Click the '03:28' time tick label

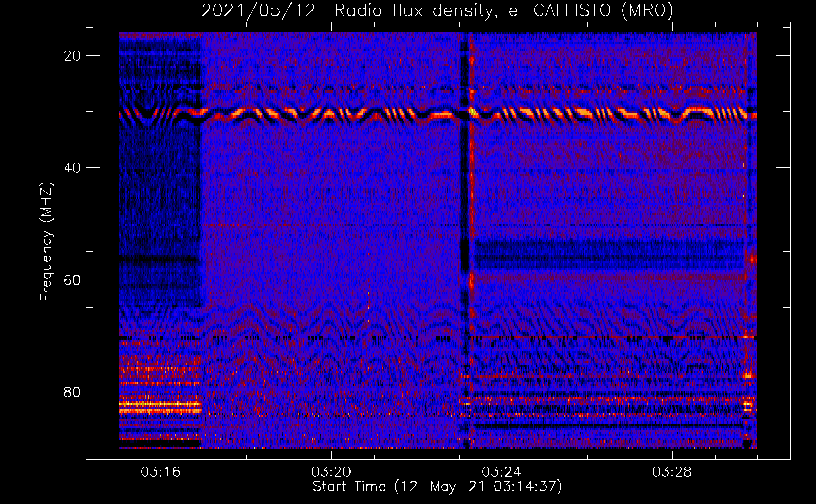pyautogui.click(x=672, y=472)
